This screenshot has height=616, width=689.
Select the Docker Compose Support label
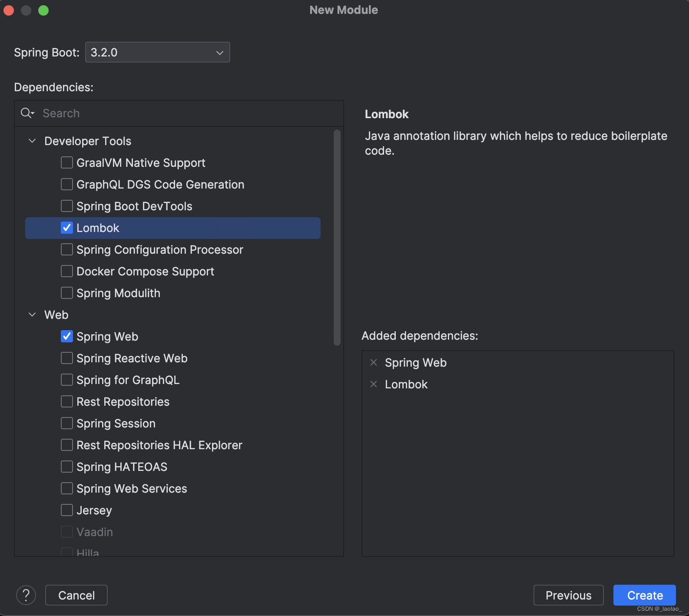(146, 272)
